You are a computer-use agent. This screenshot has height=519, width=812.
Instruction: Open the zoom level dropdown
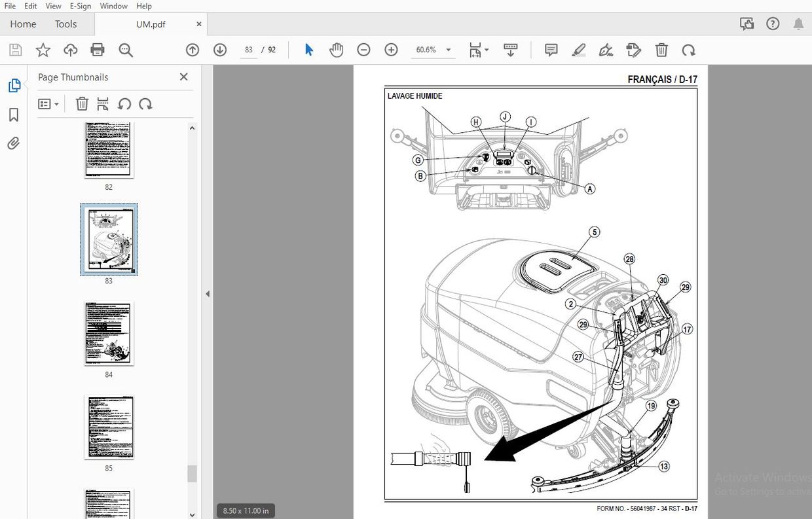coord(448,50)
